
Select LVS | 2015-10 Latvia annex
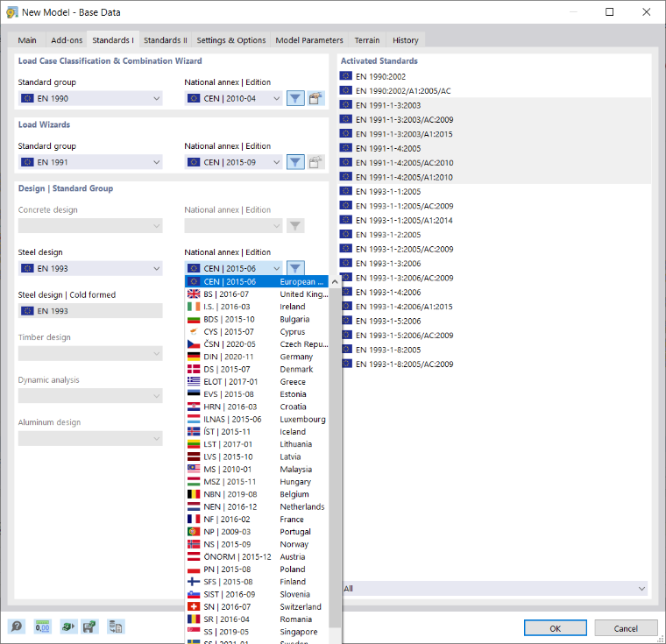pyautogui.click(x=257, y=456)
